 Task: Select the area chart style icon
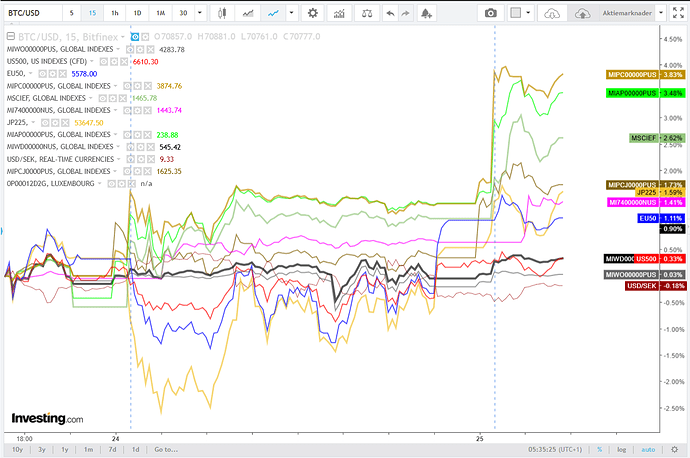[248, 13]
